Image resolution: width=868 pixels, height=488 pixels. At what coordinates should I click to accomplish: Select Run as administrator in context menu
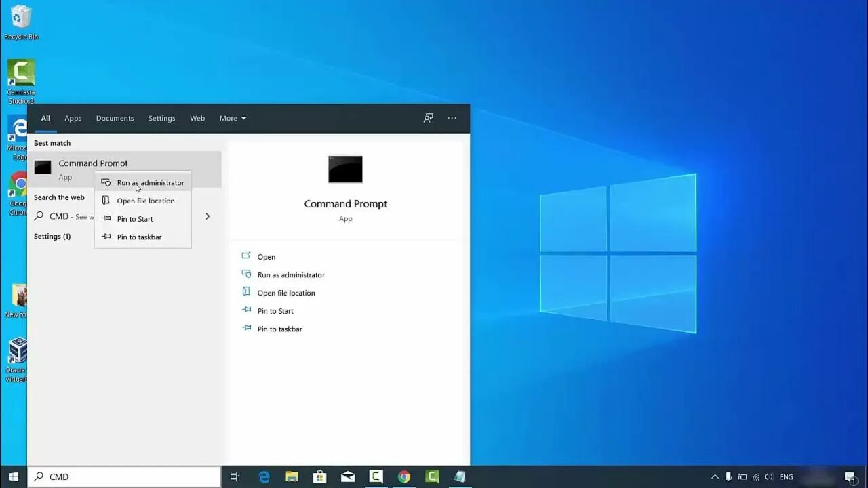point(143,182)
